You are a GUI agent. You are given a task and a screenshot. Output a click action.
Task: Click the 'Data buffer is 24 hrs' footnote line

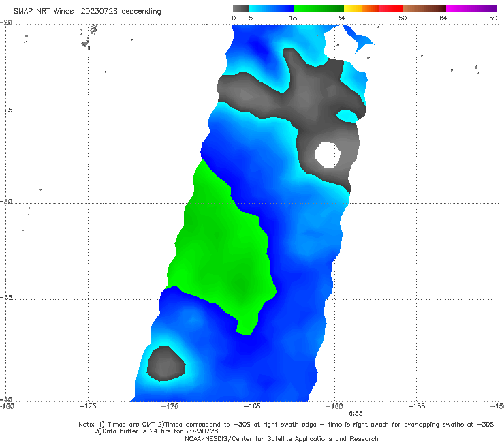[x=157, y=431]
